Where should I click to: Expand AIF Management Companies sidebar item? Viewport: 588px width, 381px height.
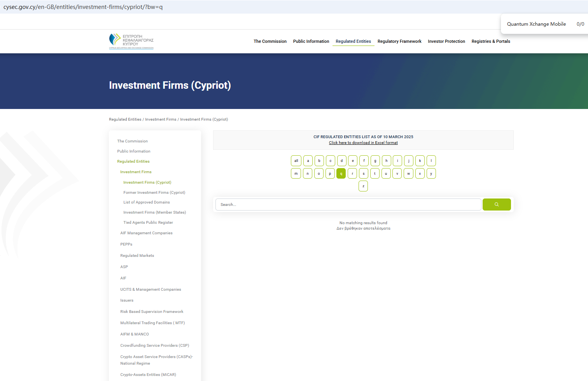click(146, 233)
